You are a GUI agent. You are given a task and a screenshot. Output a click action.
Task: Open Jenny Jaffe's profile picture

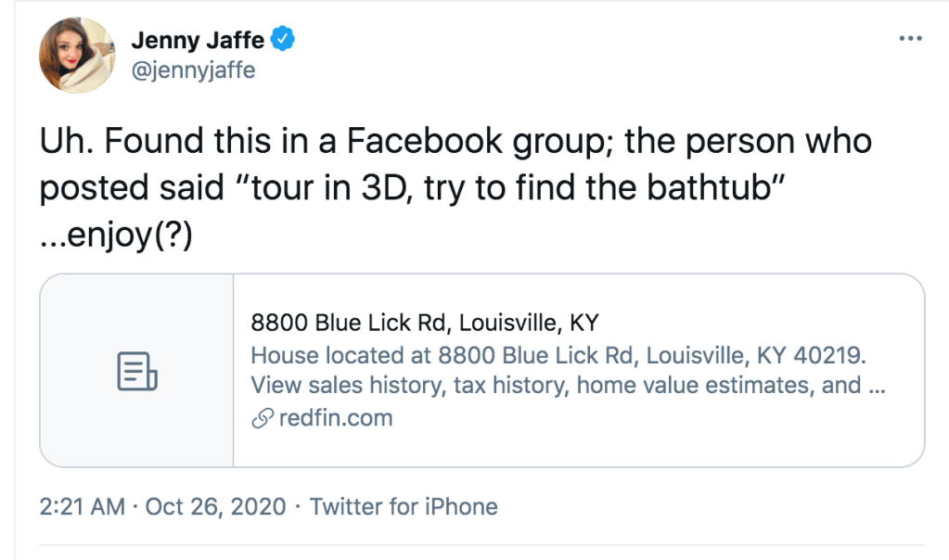click(77, 55)
